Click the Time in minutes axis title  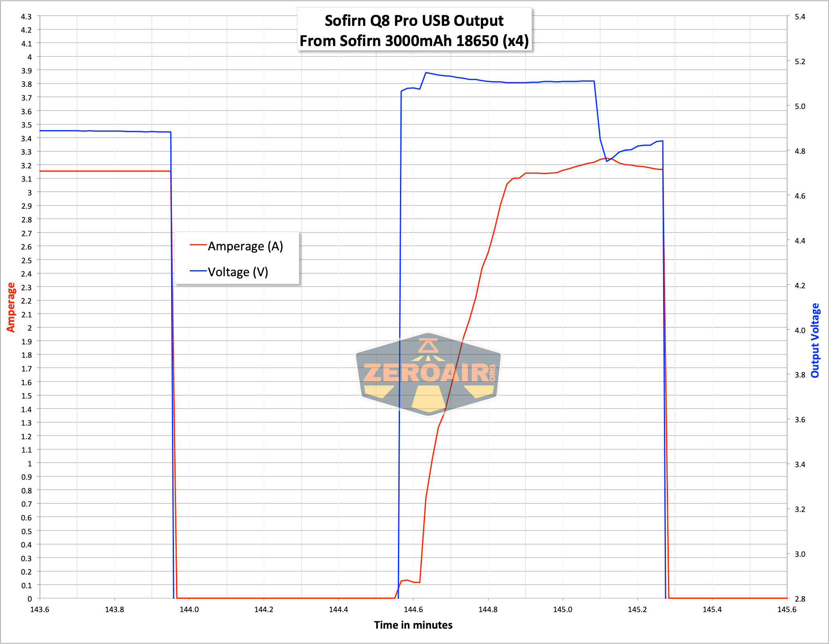[413, 625]
